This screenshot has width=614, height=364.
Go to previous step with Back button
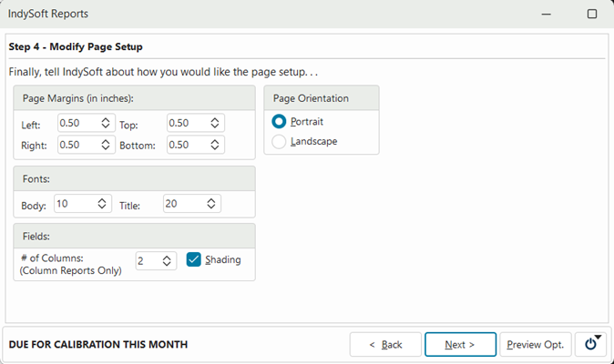[x=385, y=345]
